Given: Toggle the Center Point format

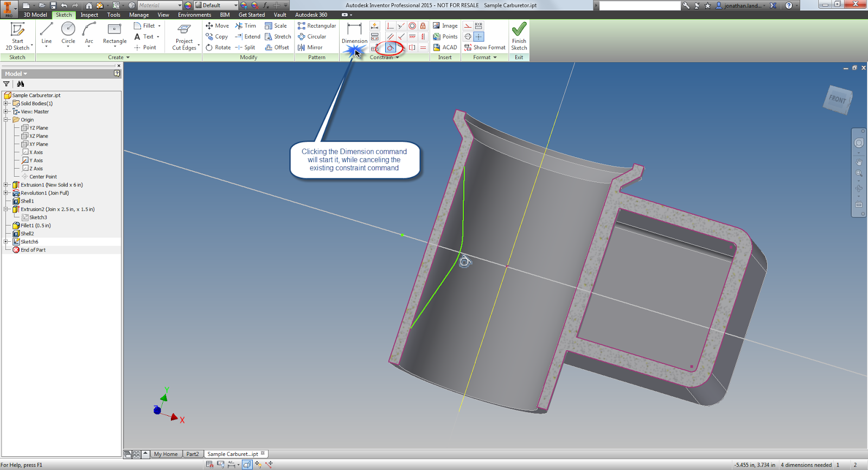Looking at the screenshot, I should tap(478, 36).
